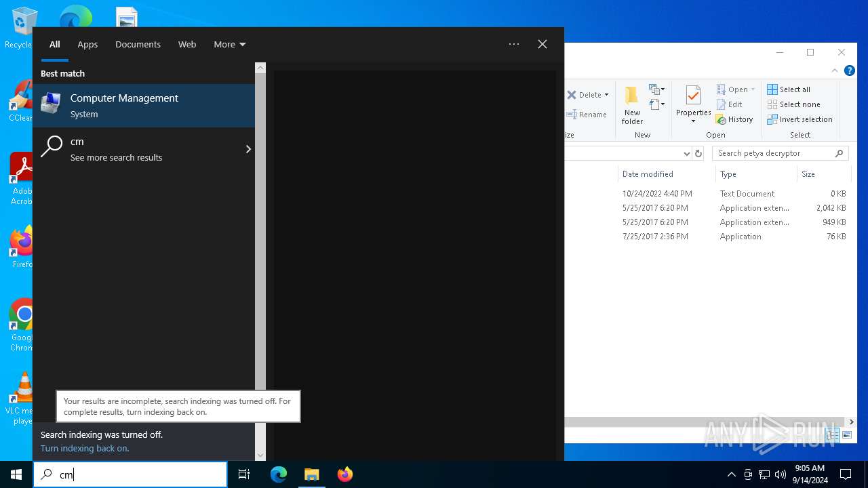Sort by Type column header
Viewport: 868px width, 488px height.
[x=756, y=174]
